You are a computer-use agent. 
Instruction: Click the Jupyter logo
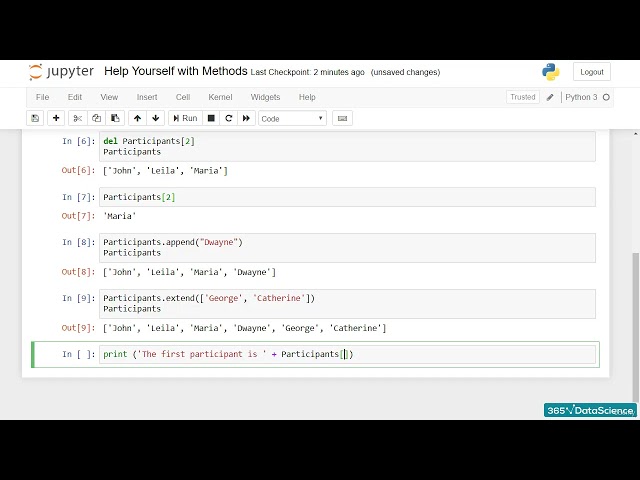click(x=61, y=72)
